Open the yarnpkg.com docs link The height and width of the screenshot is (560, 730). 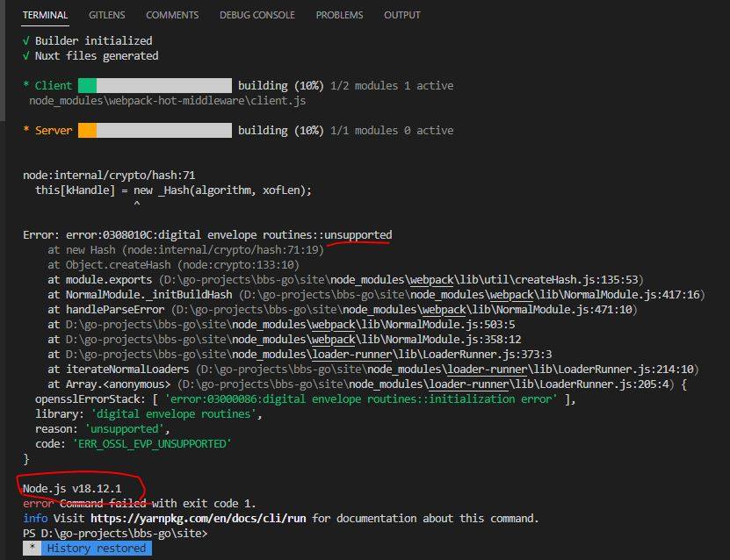coord(199,518)
